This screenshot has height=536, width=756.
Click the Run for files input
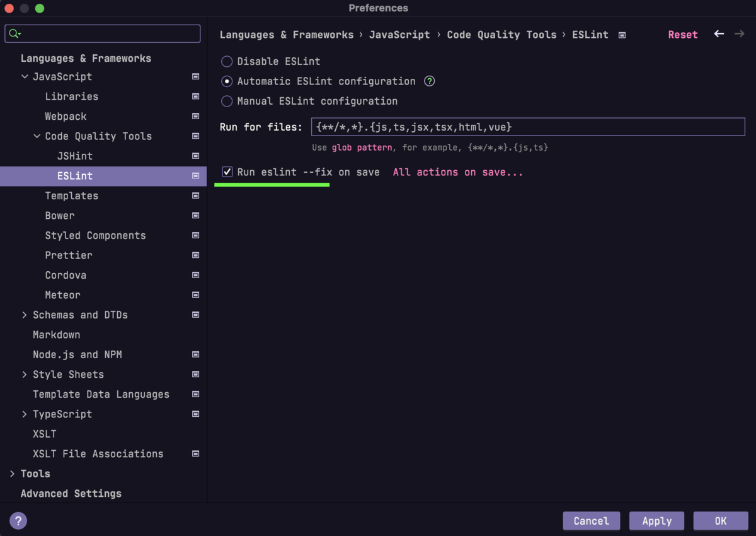tap(528, 127)
